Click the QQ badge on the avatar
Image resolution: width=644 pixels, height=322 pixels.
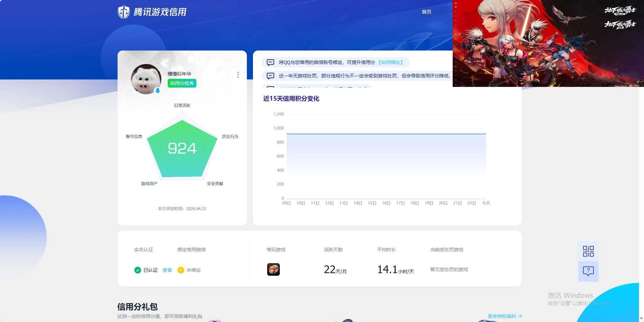click(157, 90)
